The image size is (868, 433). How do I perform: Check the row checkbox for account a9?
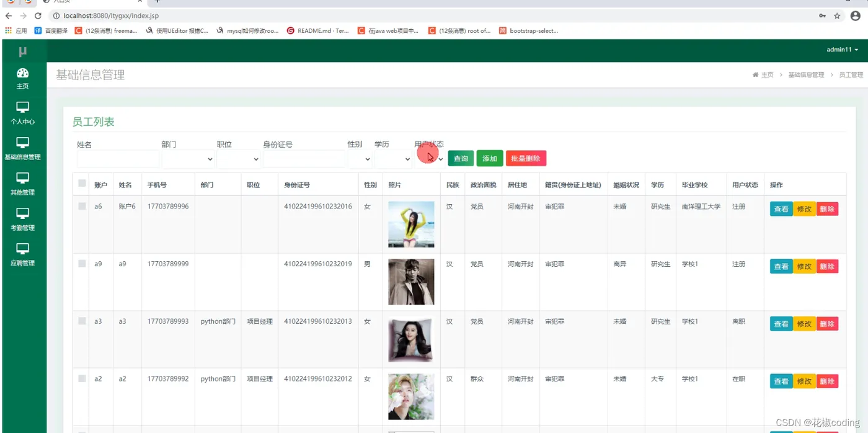[82, 264]
